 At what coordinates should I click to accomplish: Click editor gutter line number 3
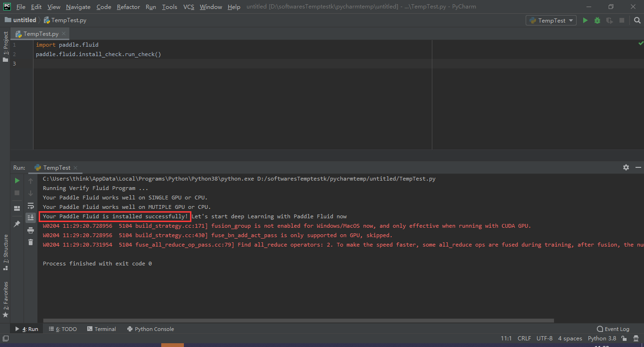click(x=14, y=64)
